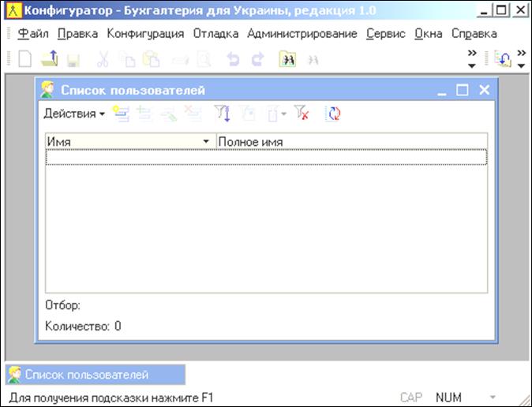Click the Refresh list icon
The height and width of the screenshot is (407, 532).
coord(333,114)
